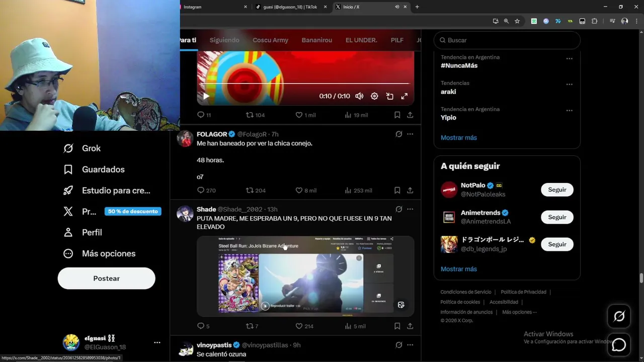Follow Animetrends
Screen dimensions: 644x362
(557, 217)
